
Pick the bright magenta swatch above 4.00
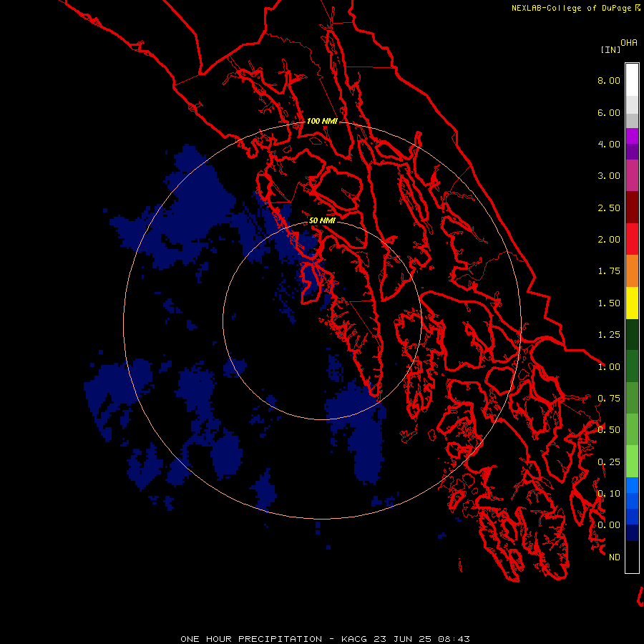[632, 136]
